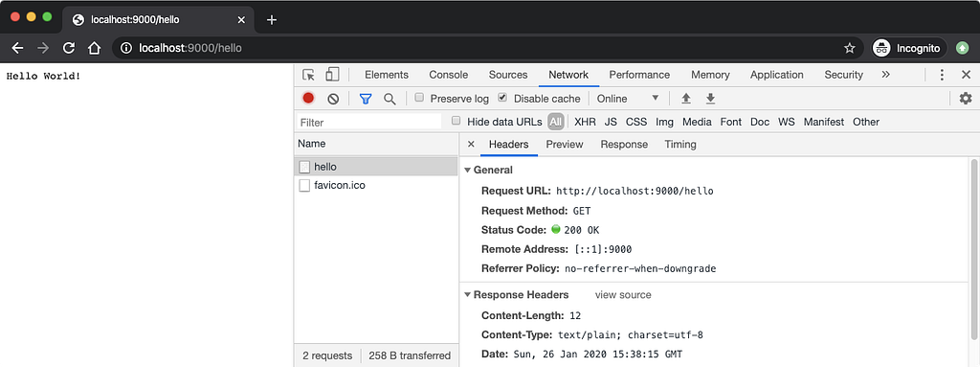Enable the Preserve log checkbox
This screenshot has height=367, width=980.
coord(420,98)
